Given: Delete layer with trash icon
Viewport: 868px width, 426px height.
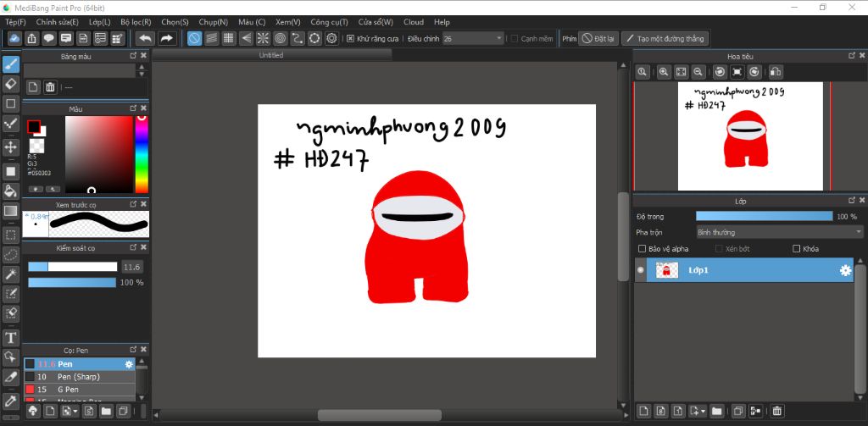Looking at the screenshot, I should [776, 411].
